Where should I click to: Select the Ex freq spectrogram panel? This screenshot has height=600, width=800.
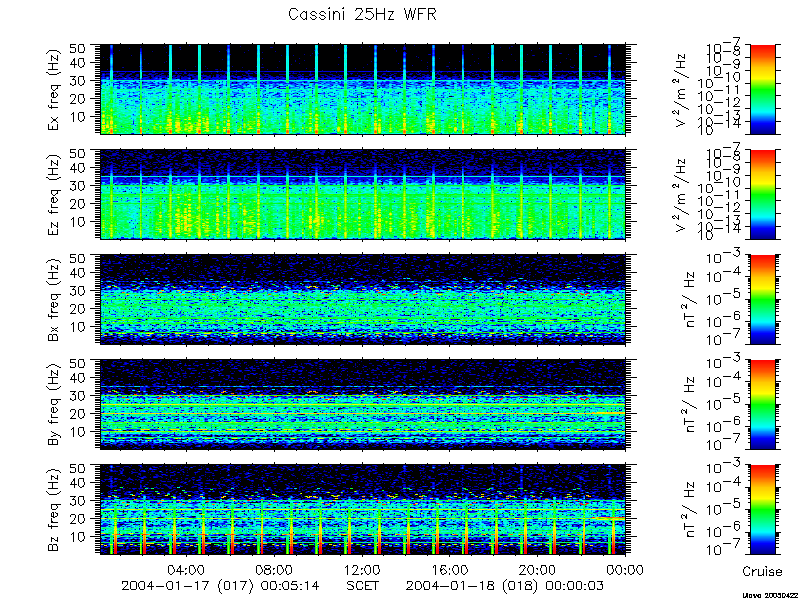pyautogui.click(x=362, y=89)
